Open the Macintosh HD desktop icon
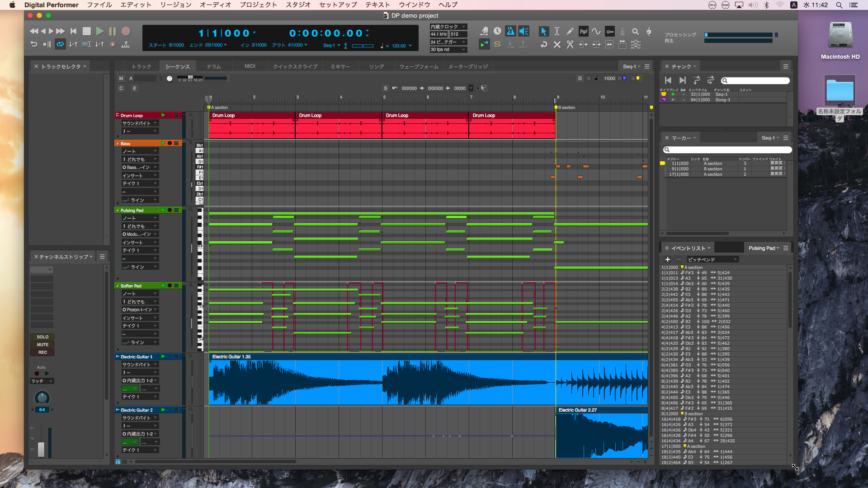Screen dimensions: 868x488 840,42
